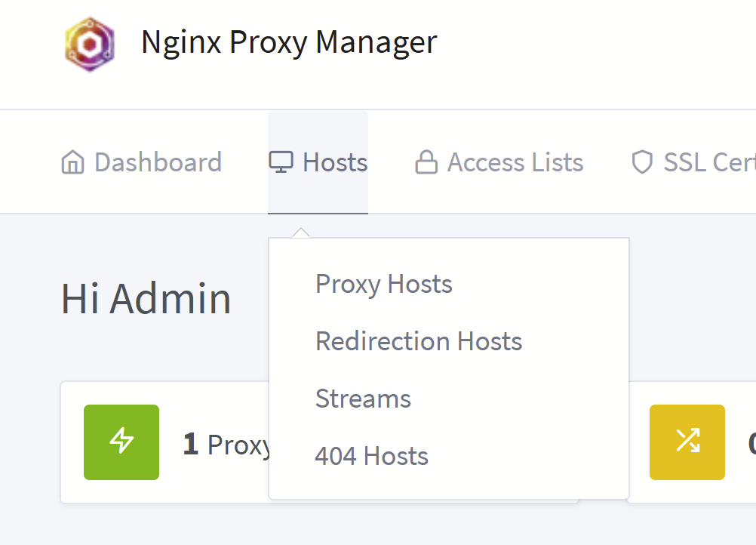Click the Dashboard house icon
The height and width of the screenshot is (545, 756).
72,162
